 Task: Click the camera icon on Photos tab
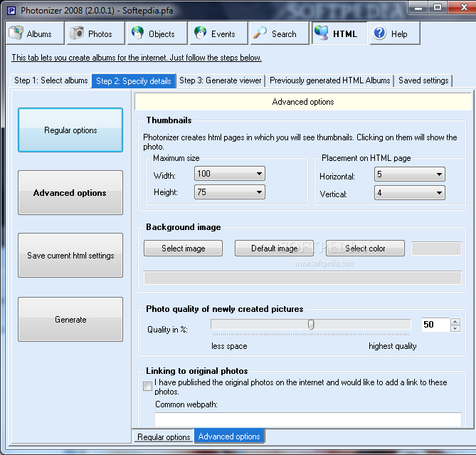click(77, 33)
